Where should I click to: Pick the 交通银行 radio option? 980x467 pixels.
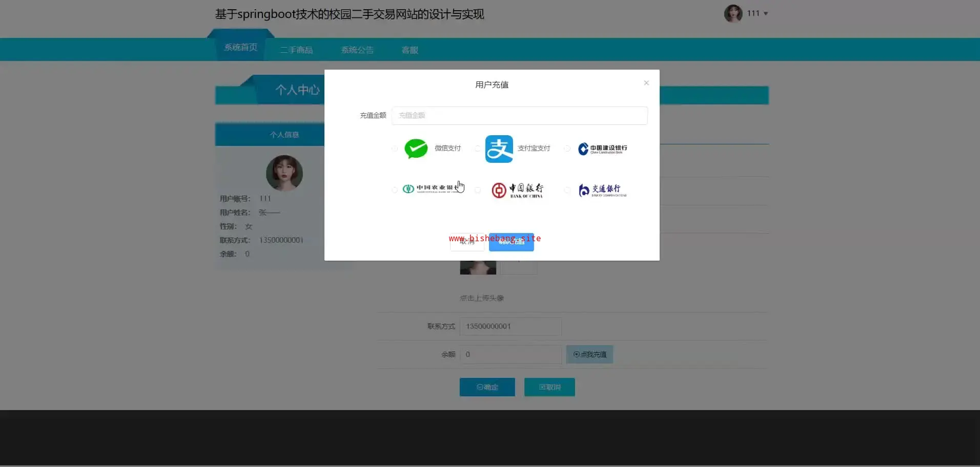pos(567,190)
